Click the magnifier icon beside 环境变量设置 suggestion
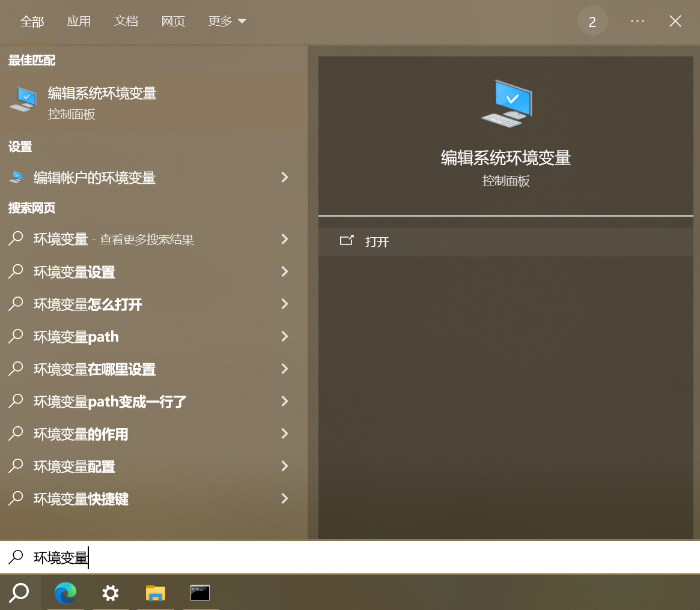700x610 pixels. click(15, 271)
